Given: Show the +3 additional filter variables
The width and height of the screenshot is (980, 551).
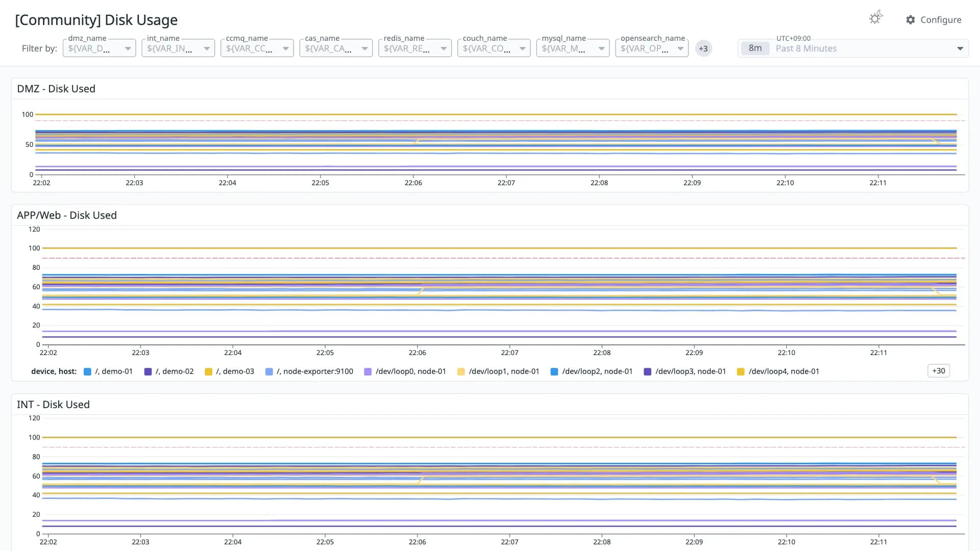Looking at the screenshot, I should tap(703, 48).
